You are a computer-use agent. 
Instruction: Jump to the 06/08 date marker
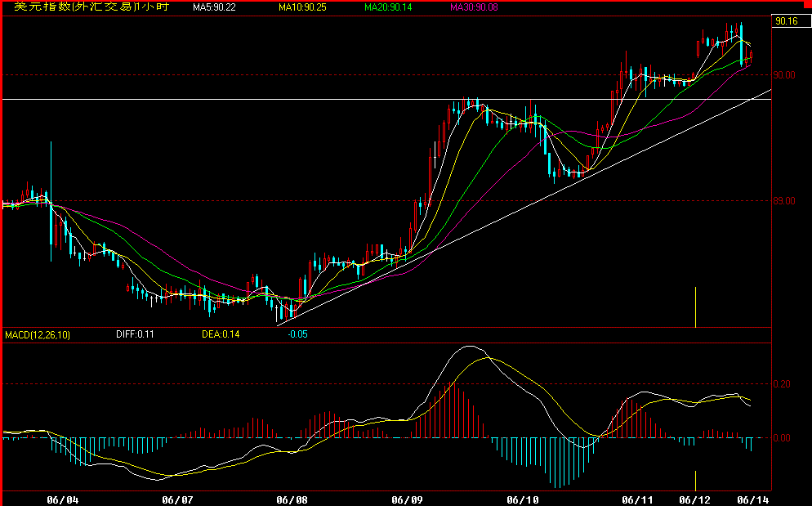click(x=292, y=498)
